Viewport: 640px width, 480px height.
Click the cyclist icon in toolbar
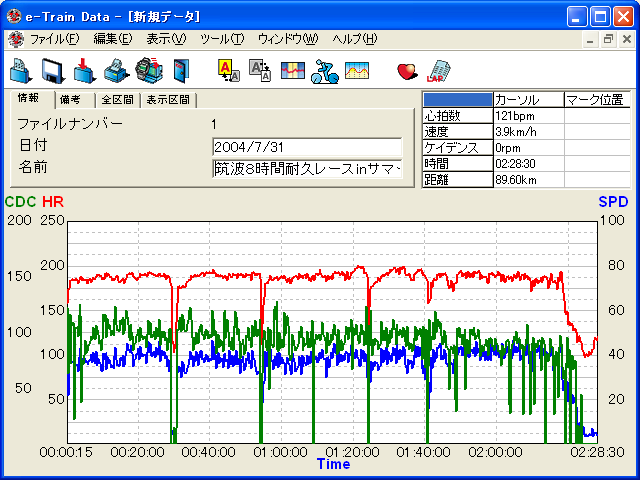[323, 70]
